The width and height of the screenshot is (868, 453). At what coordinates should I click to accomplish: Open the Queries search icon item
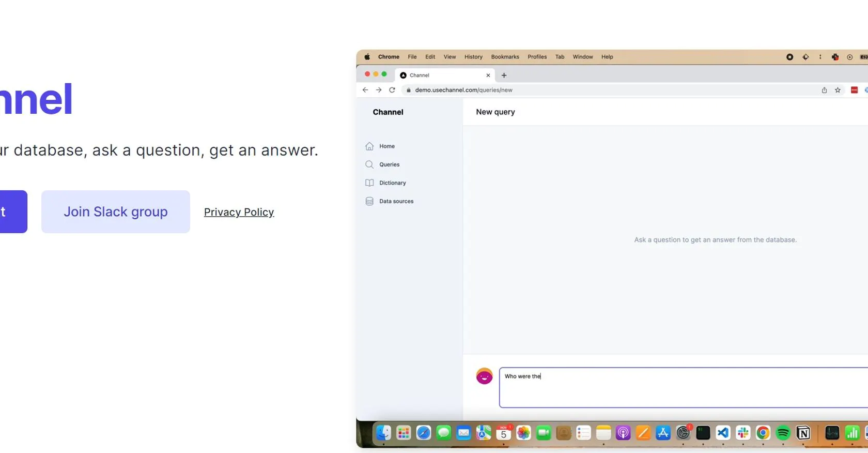369,164
